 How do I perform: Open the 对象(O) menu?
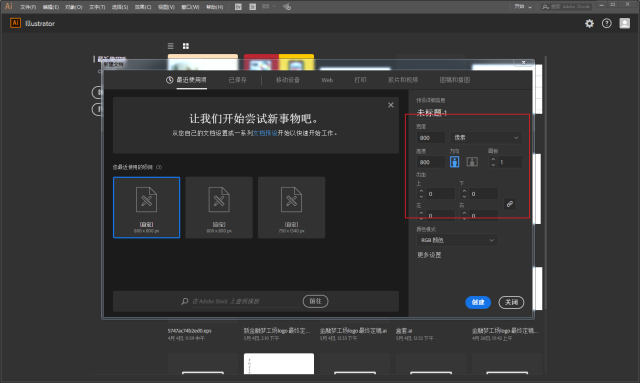coord(73,7)
